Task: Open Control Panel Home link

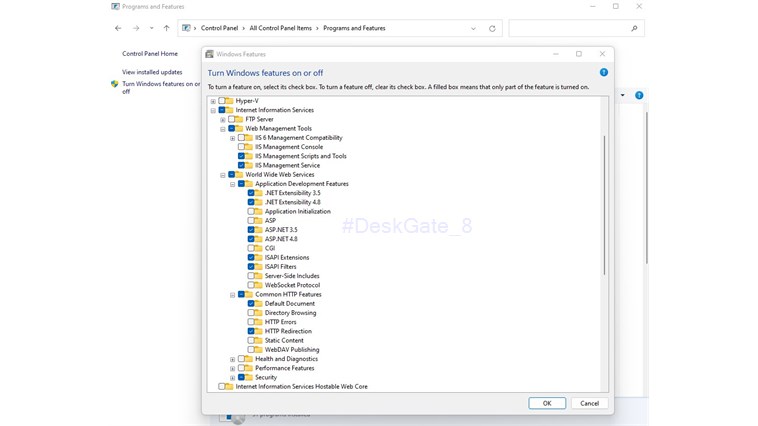Action: click(x=150, y=54)
